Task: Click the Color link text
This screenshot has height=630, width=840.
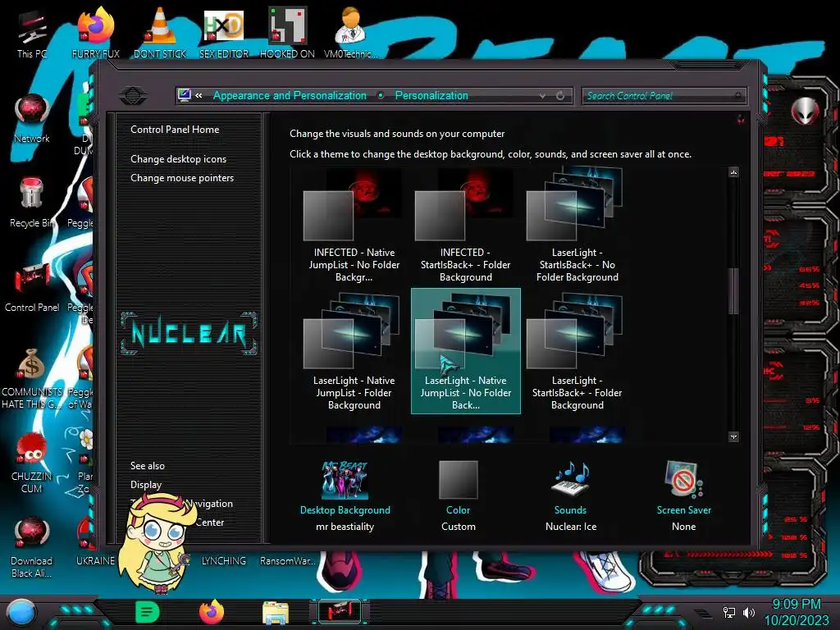Action: [458, 510]
